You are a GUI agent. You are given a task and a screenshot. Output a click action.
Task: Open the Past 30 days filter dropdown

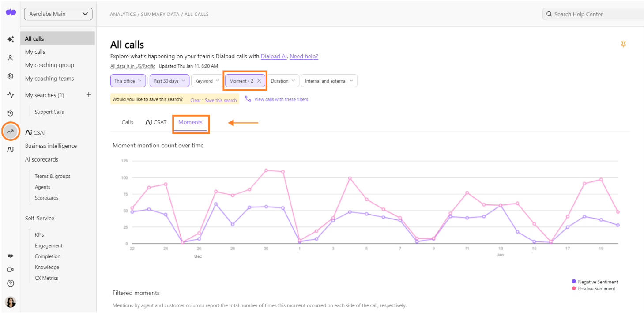[169, 81]
